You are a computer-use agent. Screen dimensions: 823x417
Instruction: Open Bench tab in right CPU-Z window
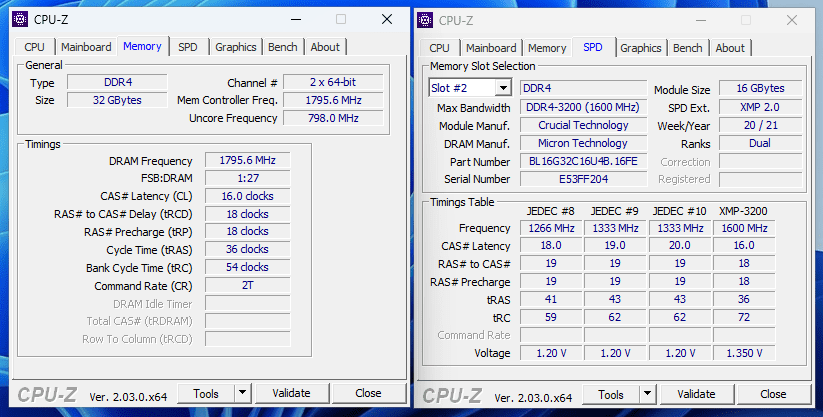(688, 48)
